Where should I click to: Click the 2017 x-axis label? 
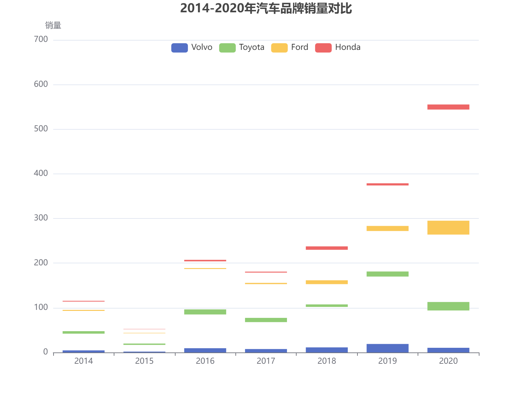[x=266, y=361]
